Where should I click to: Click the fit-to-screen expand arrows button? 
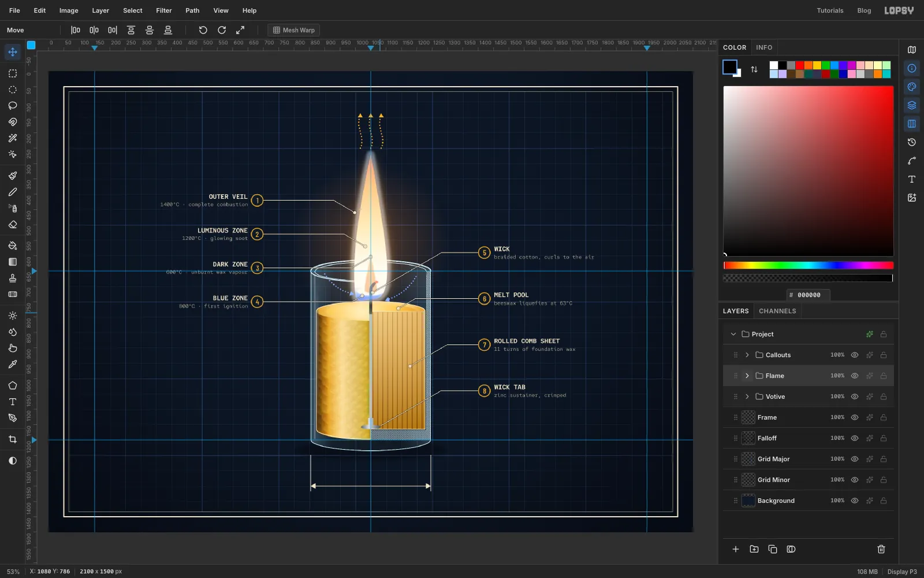240,30
